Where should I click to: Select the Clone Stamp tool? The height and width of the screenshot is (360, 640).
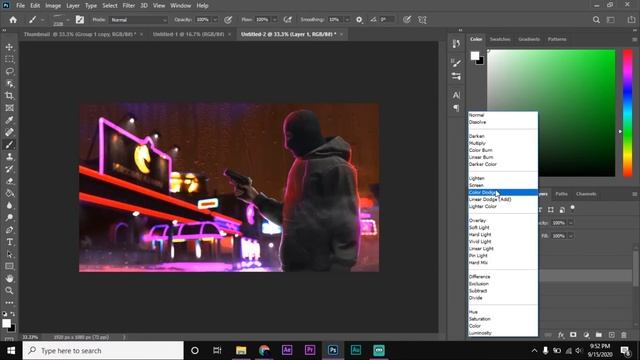(x=9, y=157)
